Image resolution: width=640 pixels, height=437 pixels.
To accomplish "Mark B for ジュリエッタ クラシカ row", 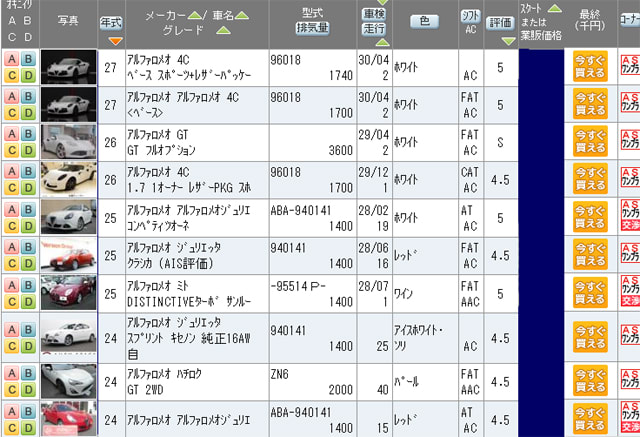I will tap(28, 247).
